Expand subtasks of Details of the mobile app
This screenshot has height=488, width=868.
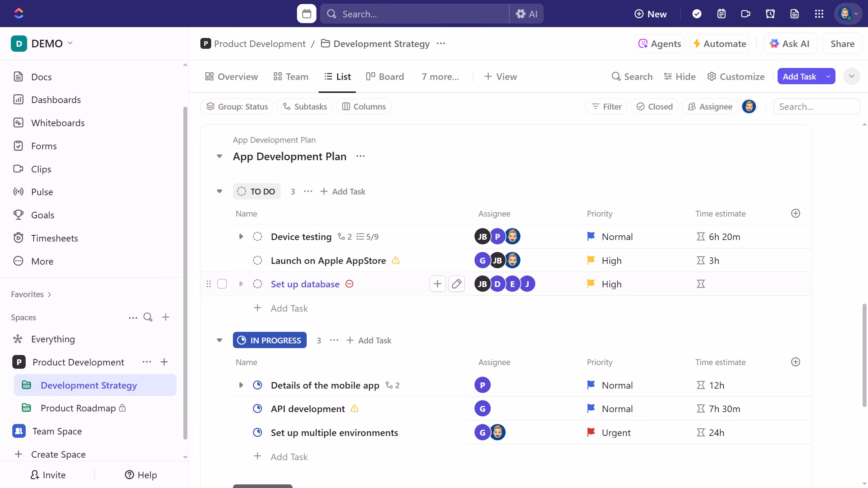click(241, 385)
